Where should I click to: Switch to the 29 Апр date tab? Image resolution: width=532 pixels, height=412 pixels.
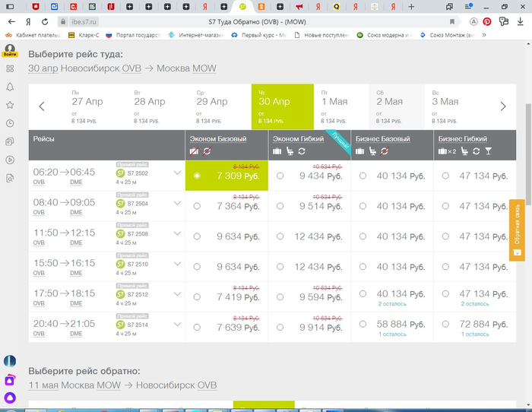(211, 106)
